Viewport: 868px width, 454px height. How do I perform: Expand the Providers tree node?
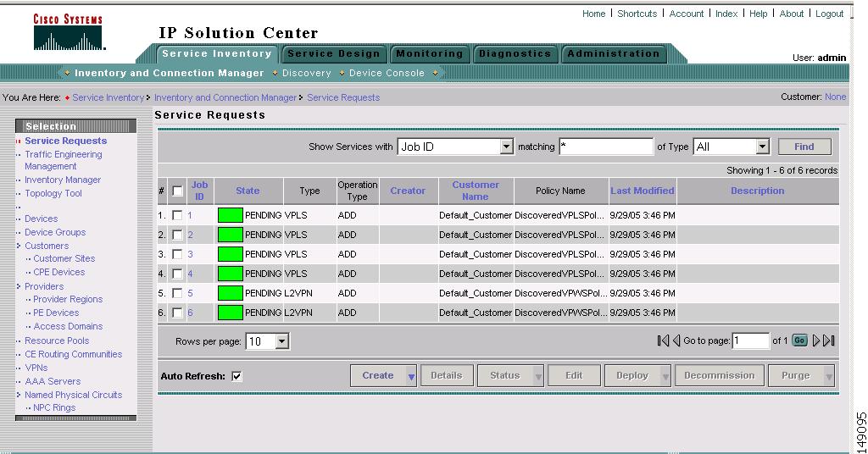(x=19, y=286)
